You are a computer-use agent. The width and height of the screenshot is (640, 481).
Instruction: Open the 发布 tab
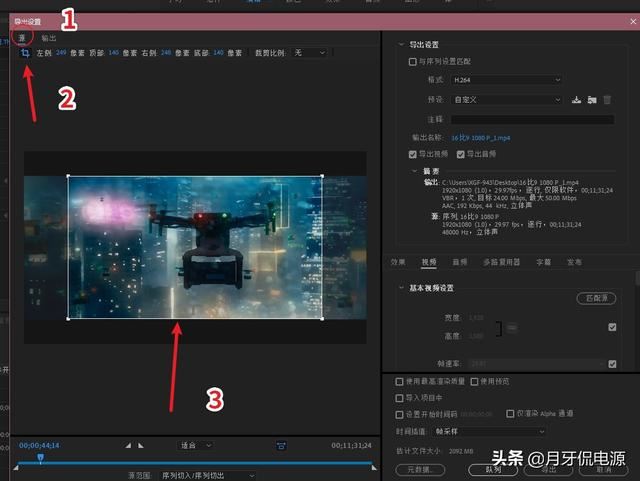point(574,262)
